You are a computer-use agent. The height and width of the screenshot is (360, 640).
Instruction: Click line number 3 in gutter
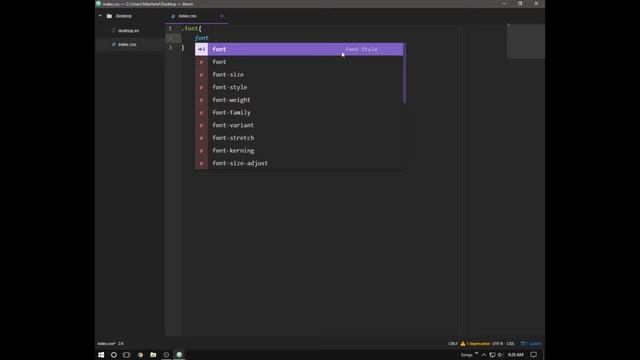170,48
